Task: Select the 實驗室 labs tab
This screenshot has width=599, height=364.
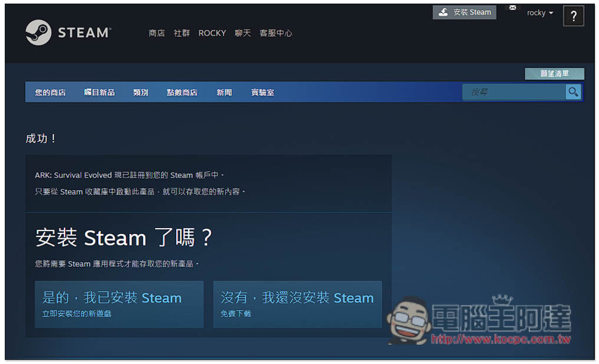Action: coord(262,92)
